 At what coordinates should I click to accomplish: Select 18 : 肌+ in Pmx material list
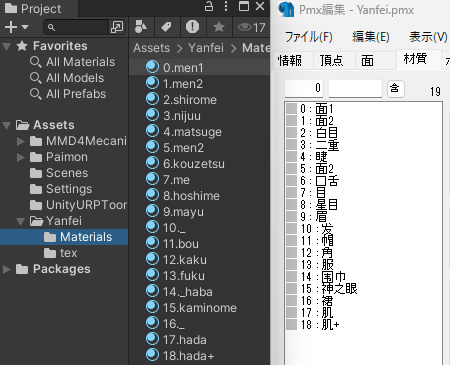(x=363, y=325)
